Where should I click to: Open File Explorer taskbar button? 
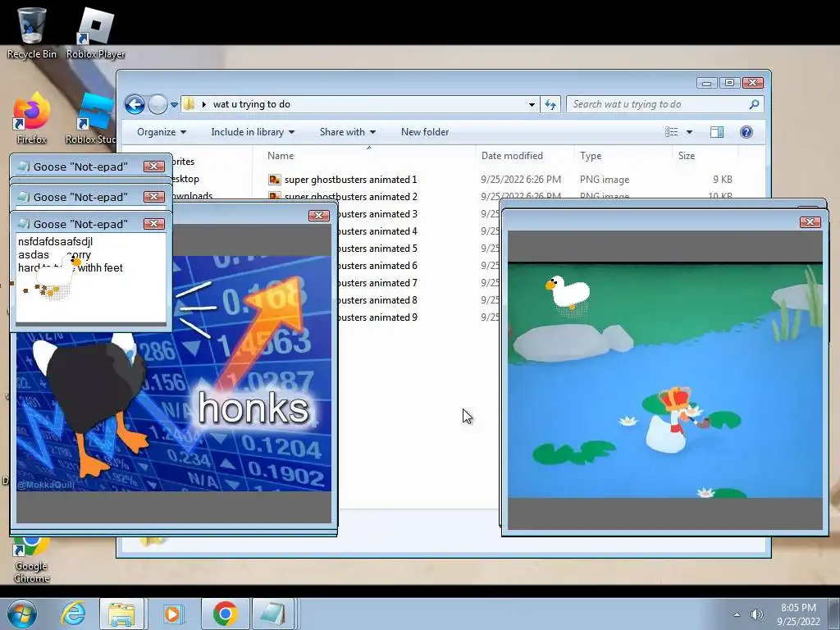[121, 614]
